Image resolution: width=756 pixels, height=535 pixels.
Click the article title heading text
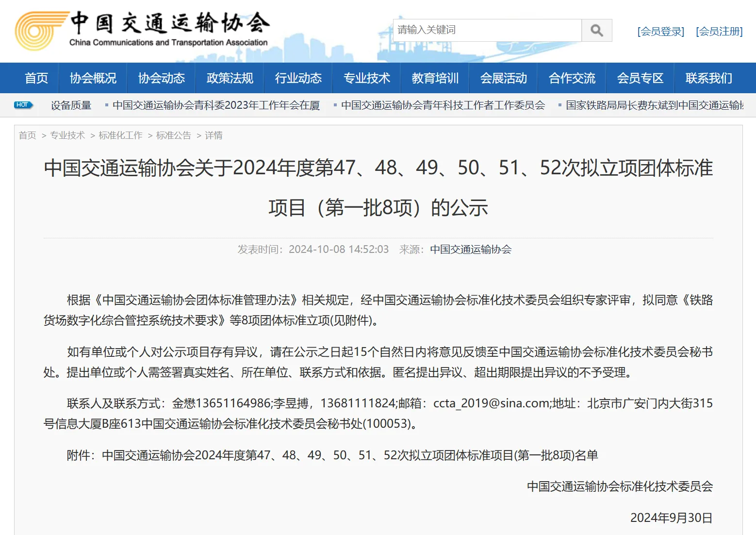pos(378,188)
